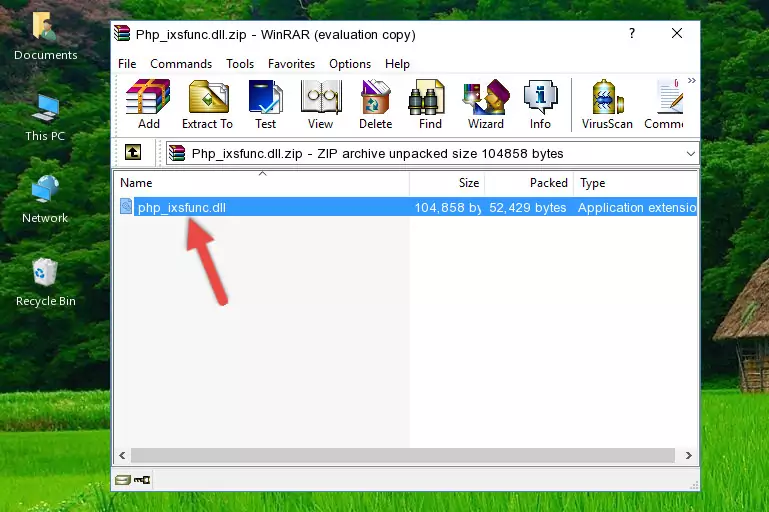Open the Help menu
This screenshot has height=512, width=769.
pos(397,64)
